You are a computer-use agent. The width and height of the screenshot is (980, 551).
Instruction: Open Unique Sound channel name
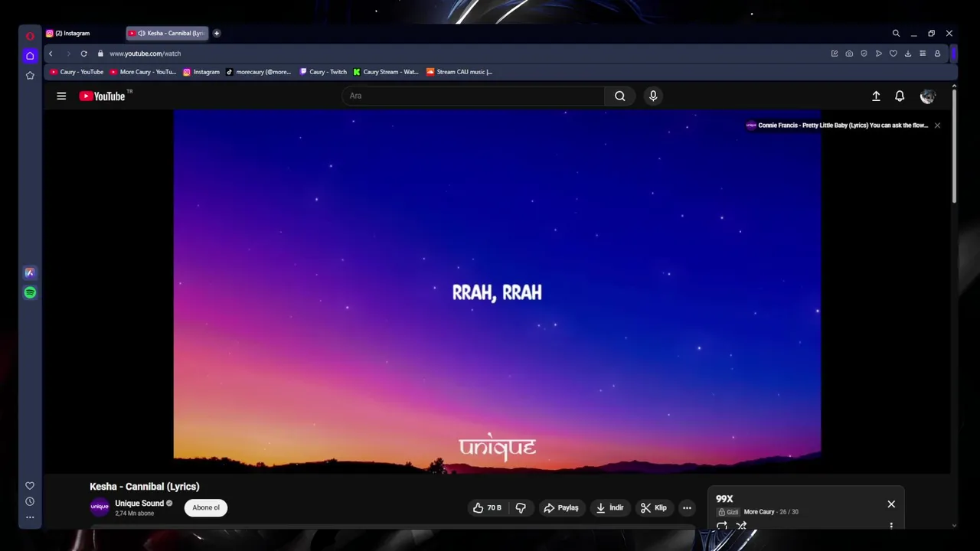pyautogui.click(x=139, y=504)
